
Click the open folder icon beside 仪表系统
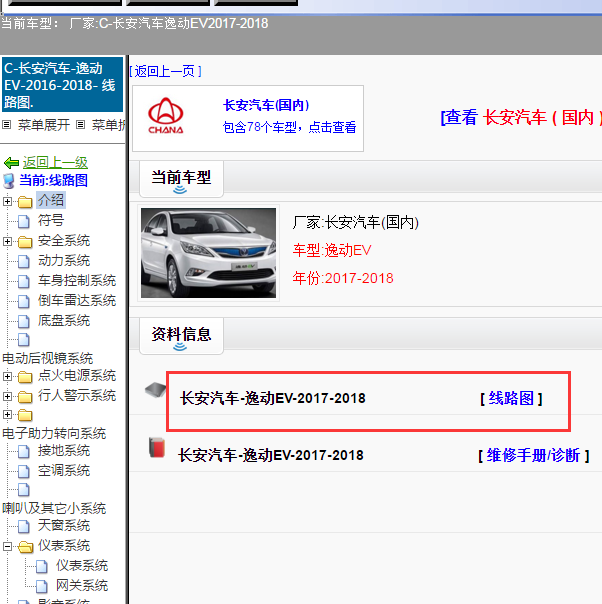(x=25, y=547)
